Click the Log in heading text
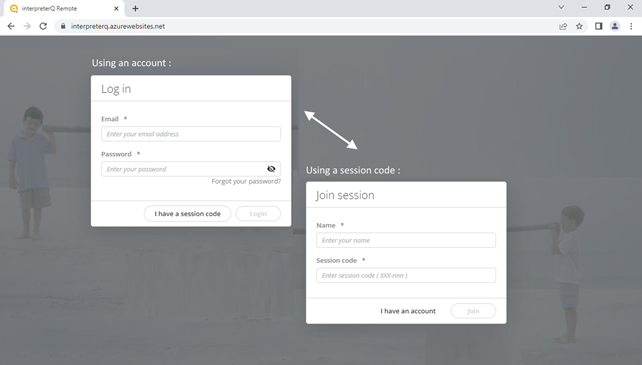The width and height of the screenshot is (642, 365). click(116, 89)
